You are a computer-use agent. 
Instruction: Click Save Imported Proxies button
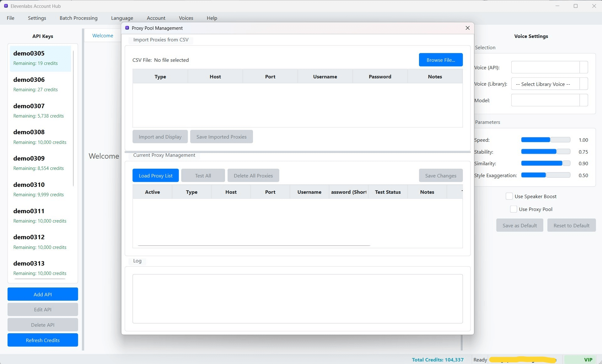click(221, 137)
